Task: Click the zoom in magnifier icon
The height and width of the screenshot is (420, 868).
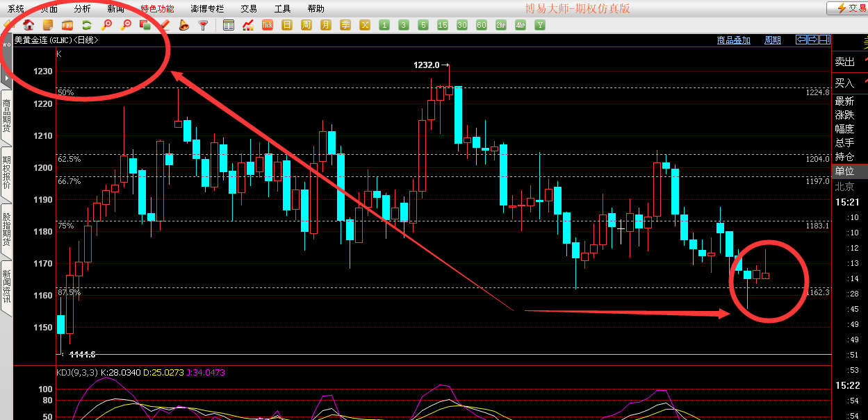Action: click(x=106, y=25)
